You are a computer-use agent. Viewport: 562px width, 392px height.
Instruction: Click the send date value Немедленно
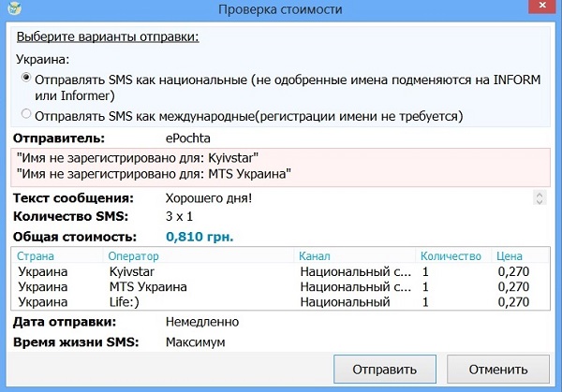[x=202, y=322]
